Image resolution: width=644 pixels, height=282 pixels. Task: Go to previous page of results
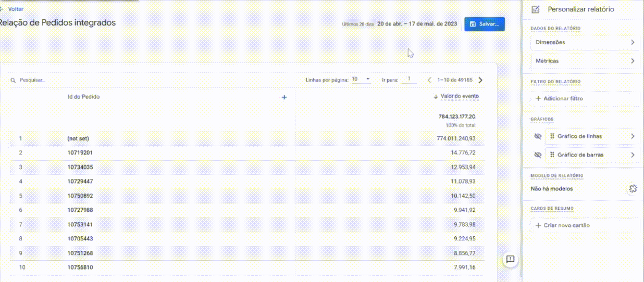pos(429,80)
